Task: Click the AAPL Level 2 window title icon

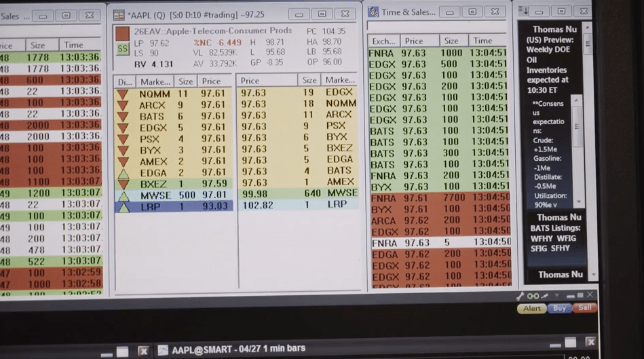Action: pos(119,15)
